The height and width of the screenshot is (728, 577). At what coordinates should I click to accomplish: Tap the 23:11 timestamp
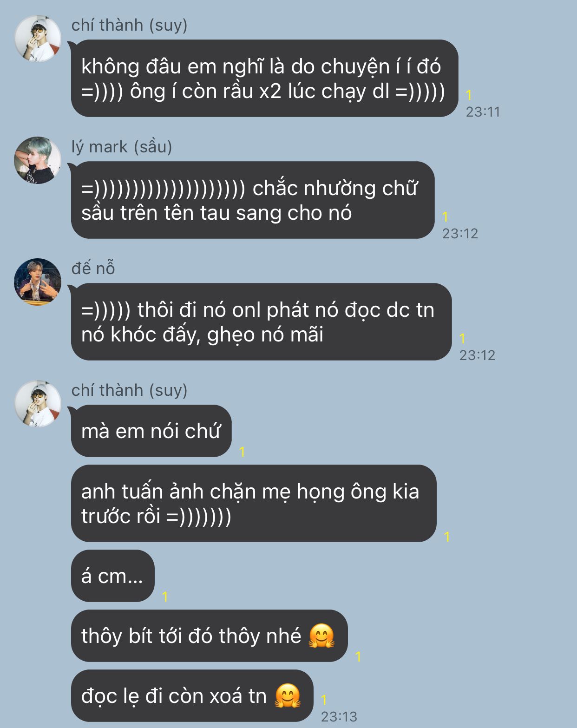[483, 112]
